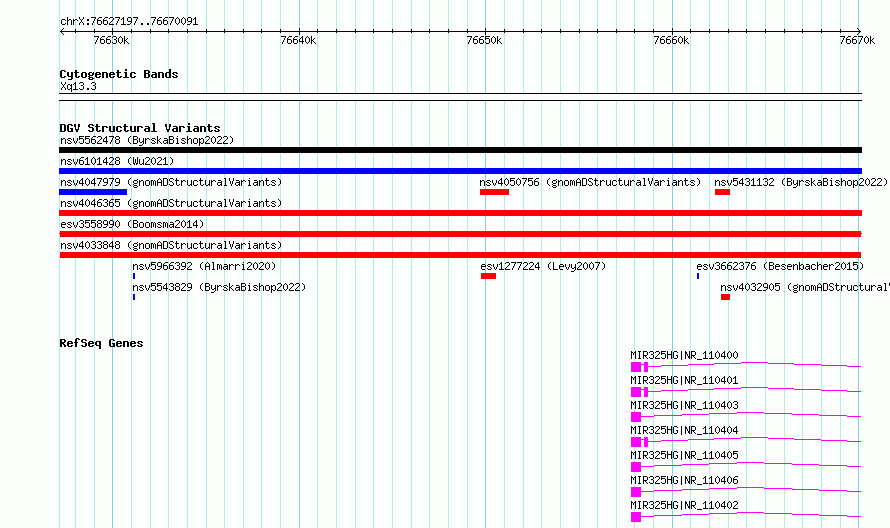Open nsv5966392 (Almarri2020) label
This screenshot has height=528, width=890.
[204, 266]
